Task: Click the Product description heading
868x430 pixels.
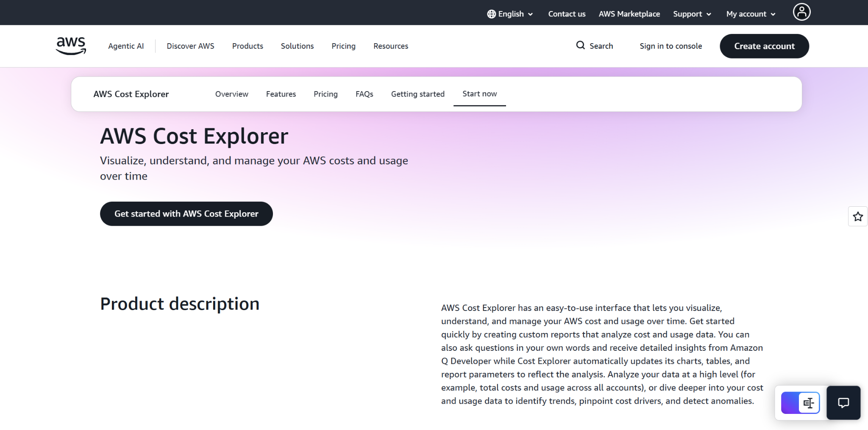Action: [180, 304]
